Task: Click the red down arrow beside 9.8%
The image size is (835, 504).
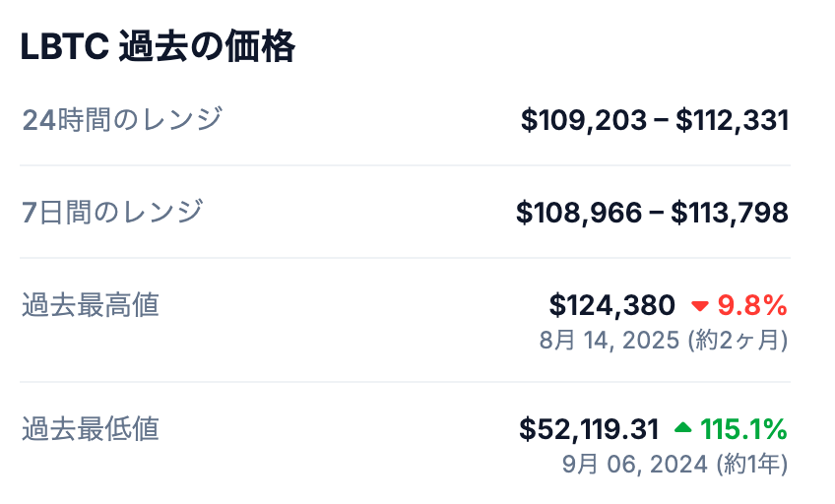Action: coord(700,306)
